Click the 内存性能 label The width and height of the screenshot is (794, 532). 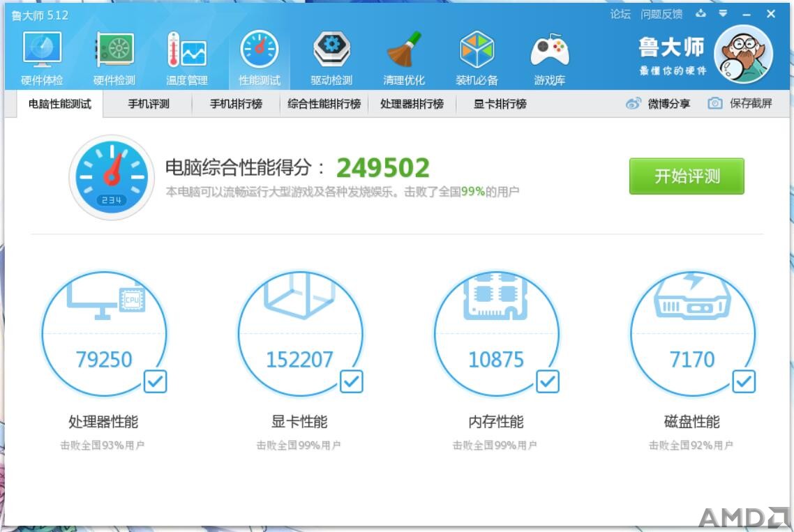pyautogui.click(x=496, y=422)
